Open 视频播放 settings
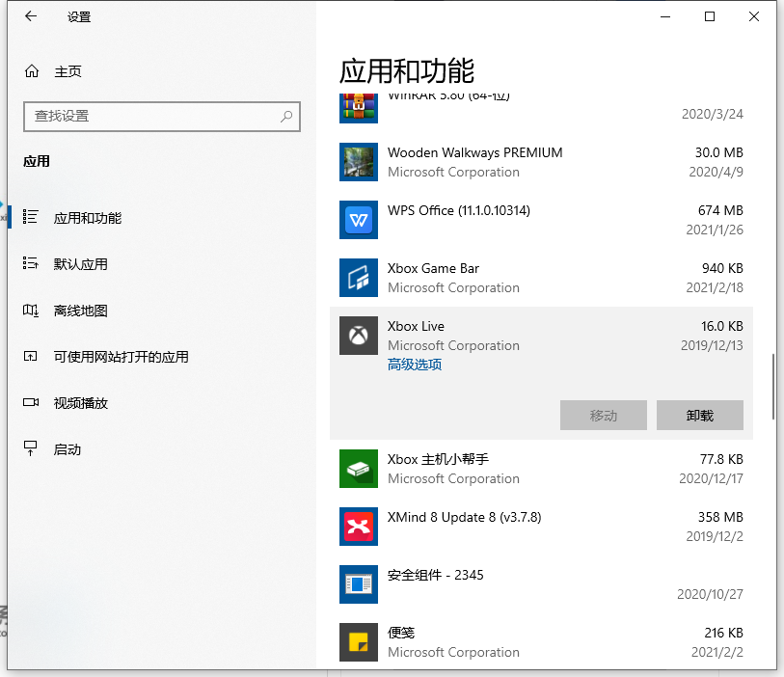 [80, 403]
